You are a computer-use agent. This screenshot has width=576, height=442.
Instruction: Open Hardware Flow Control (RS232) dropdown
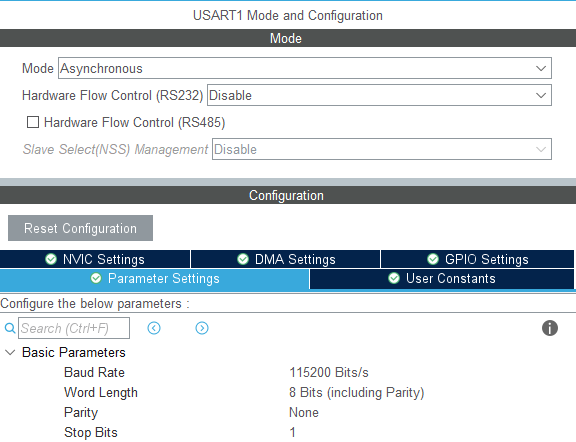coord(379,95)
